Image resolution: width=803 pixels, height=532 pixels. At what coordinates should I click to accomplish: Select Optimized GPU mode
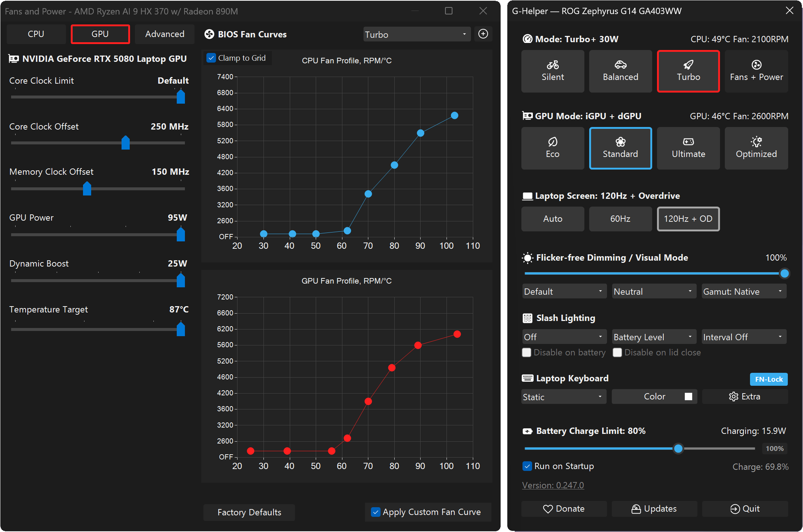(756, 148)
